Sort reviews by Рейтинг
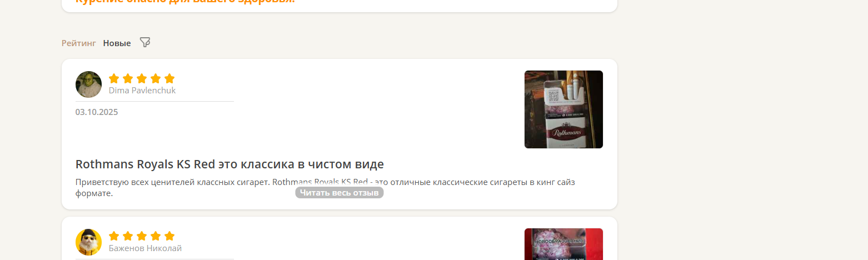Viewport: 868px width, 260px height. (x=79, y=43)
